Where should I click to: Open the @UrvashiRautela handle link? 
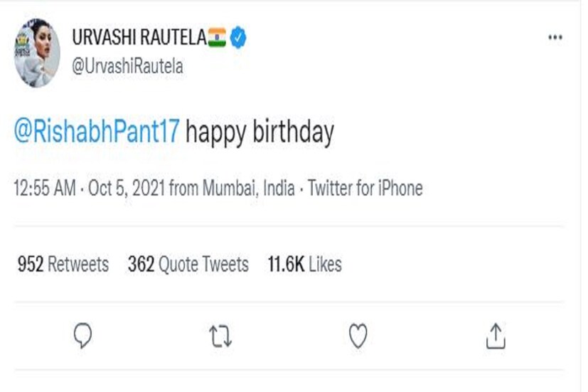128,67
